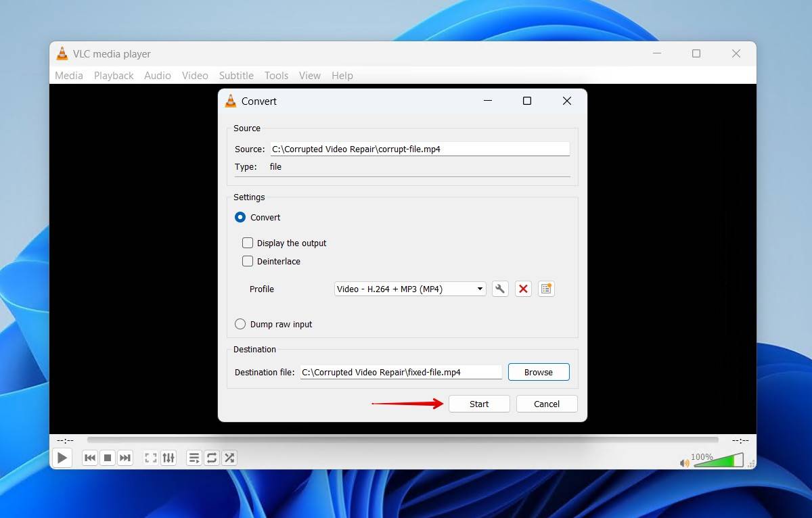812x518 pixels.
Task: Show extended settings equalizer icon
Action: click(x=168, y=458)
